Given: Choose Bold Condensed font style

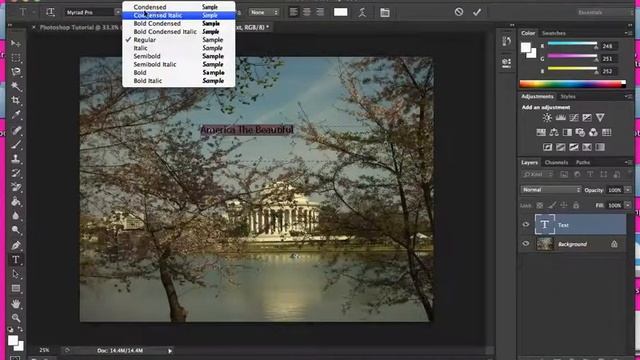Looking at the screenshot, I should [179, 23].
